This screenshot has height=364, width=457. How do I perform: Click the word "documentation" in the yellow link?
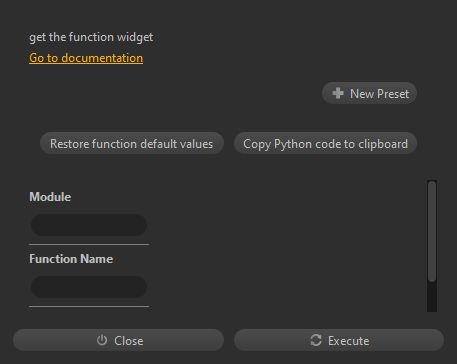click(x=102, y=58)
